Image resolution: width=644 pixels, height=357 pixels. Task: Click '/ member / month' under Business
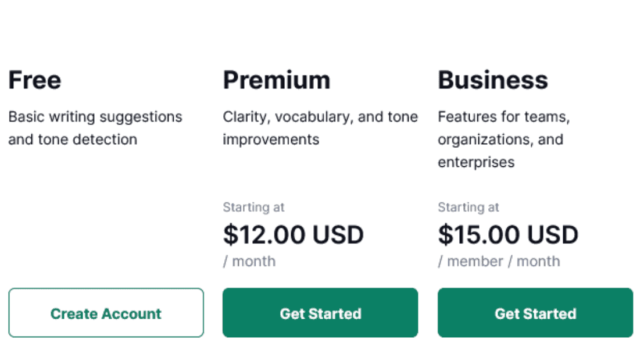(x=499, y=261)
